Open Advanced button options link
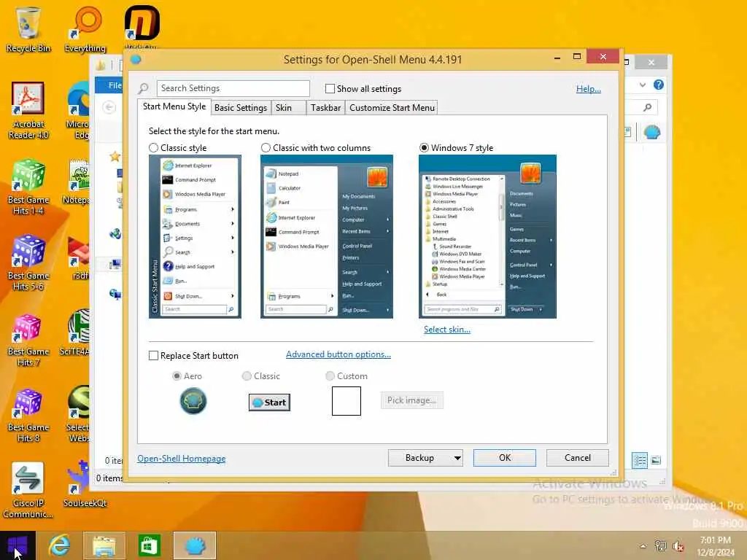This screenshot has width=747, height=560. click(x=338, y=354)
